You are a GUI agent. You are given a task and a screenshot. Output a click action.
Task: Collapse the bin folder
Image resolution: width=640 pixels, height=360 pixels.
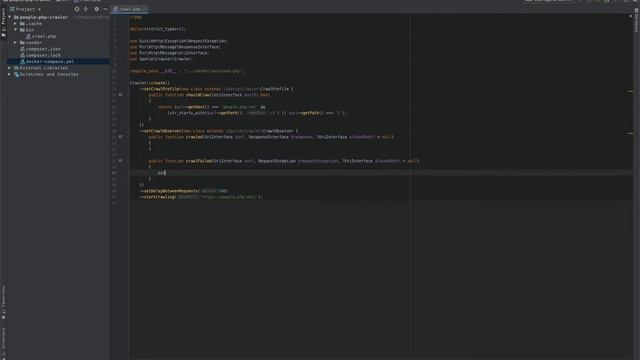click(16, 30)
